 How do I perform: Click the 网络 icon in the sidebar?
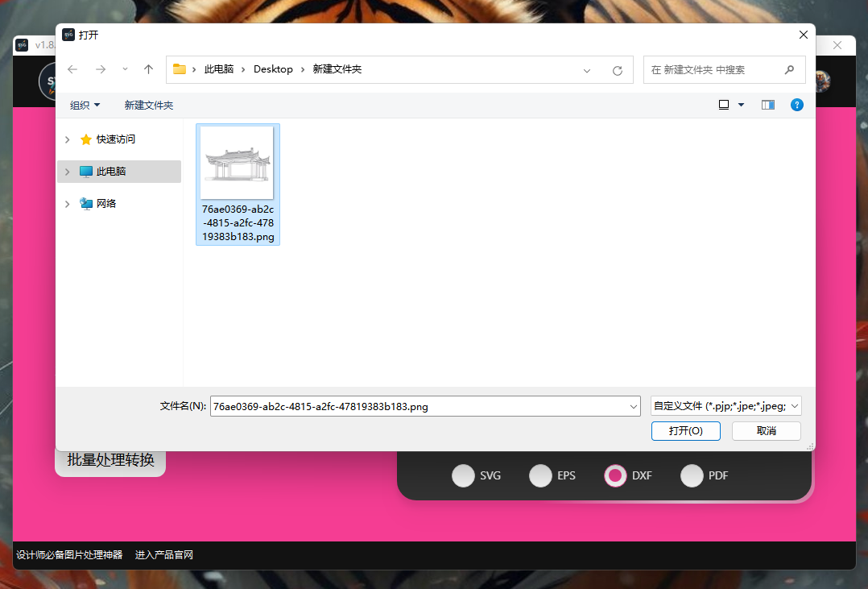click(86, 203)
